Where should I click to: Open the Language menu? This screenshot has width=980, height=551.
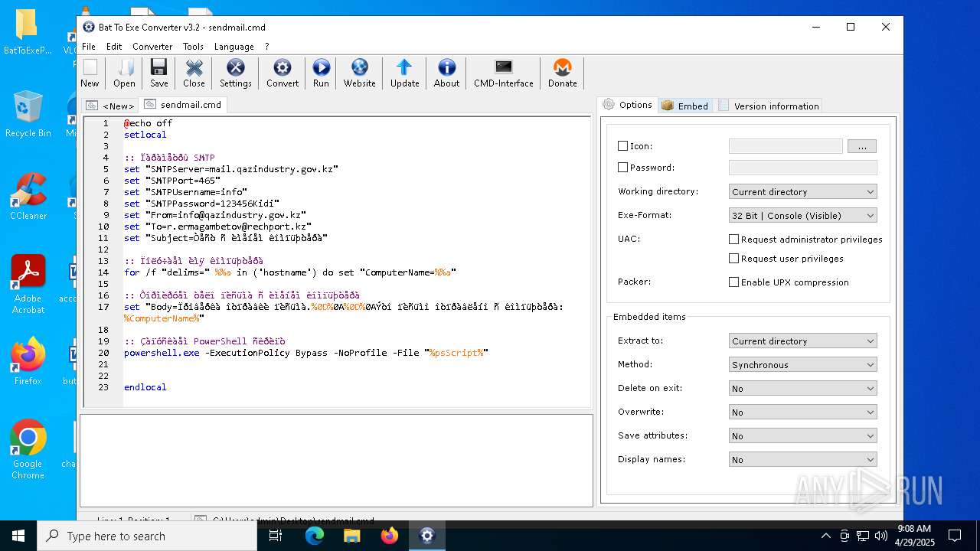pyautogui.click(x=234, y=47)
